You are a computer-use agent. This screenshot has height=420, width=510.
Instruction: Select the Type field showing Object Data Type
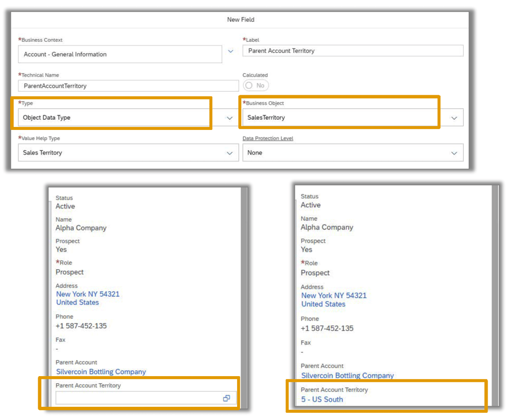tap(129, 117)
